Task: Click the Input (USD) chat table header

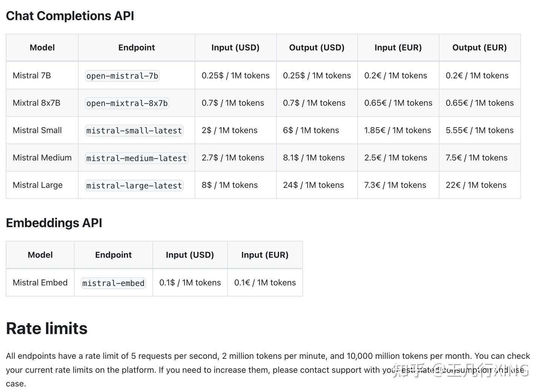Action: [x=235, y=48]
